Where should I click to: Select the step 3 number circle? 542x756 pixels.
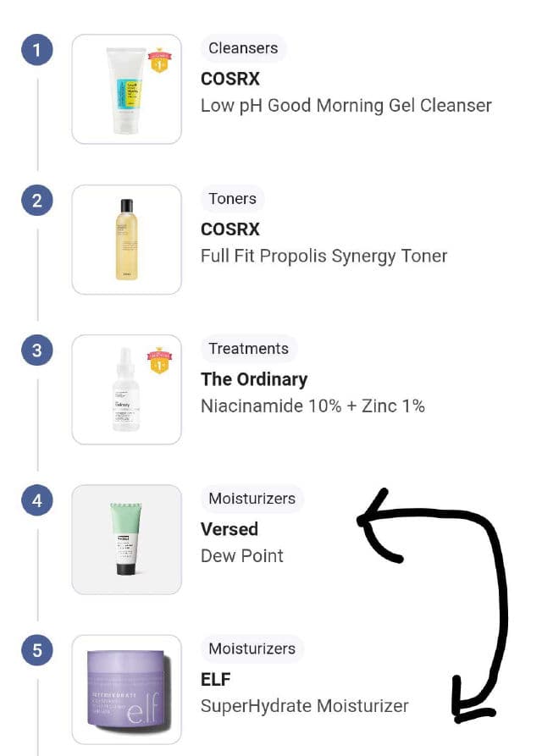[x=36, y=350]
